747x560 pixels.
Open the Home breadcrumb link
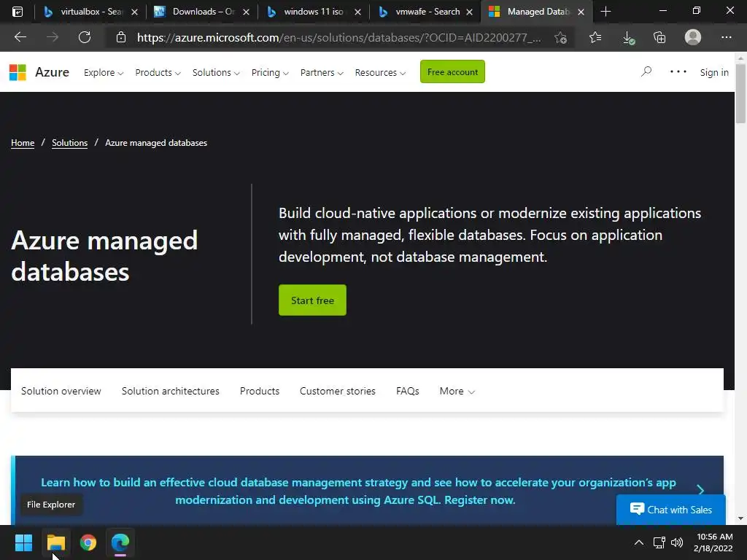[23, 143]
